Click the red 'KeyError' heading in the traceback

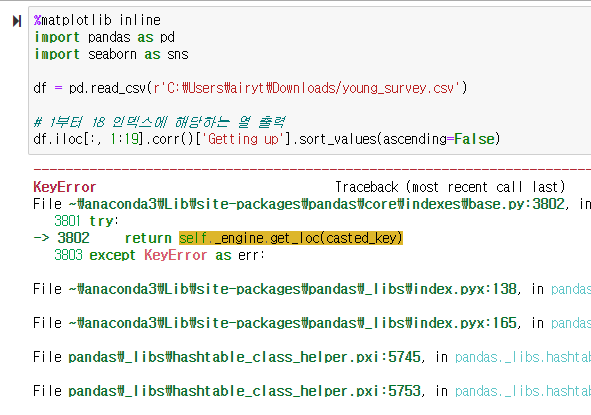pyautogui.click(x=64, y=187)
